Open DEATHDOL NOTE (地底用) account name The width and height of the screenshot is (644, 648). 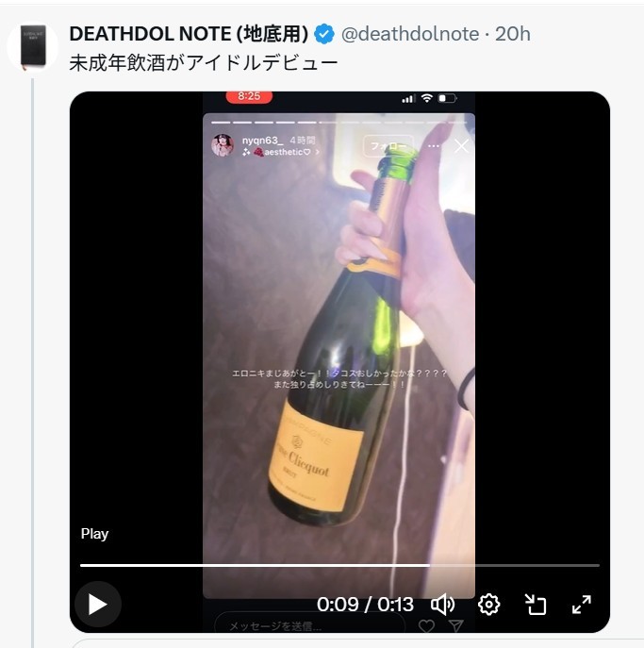pyautogui.click(x=189, y=35)
